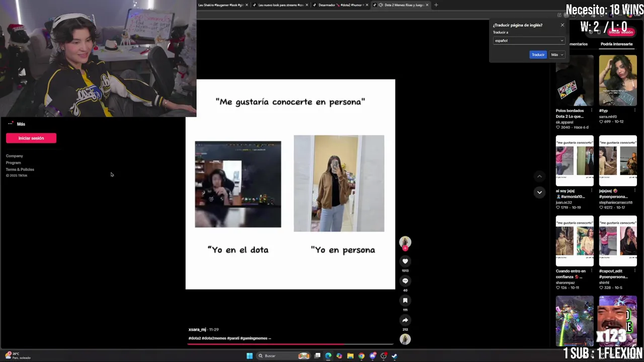Open the Terms & Policies link
644x362 pixels.
[20, 169]
